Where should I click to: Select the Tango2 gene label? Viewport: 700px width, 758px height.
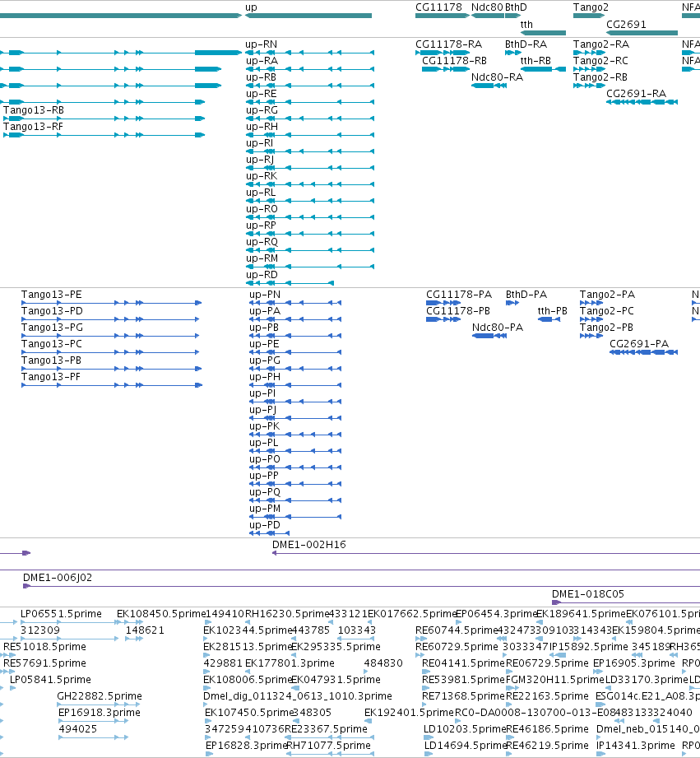pyautogui.click(x=591, y=7)
